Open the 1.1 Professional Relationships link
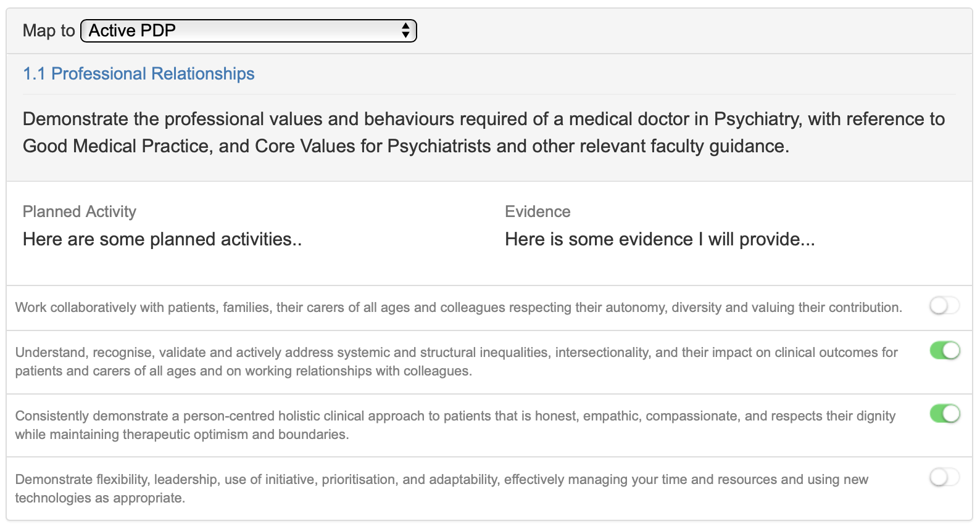Screen dimensions: 980x529 [x=139, y=74]
